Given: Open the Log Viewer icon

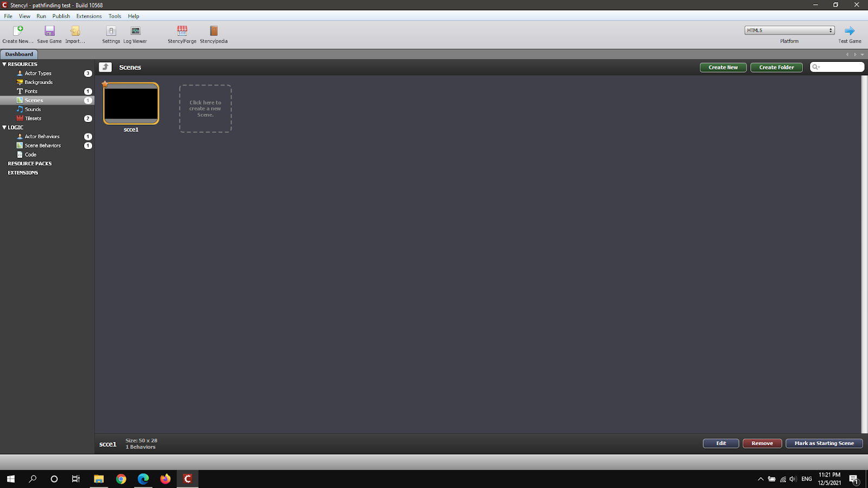Looking at the screenshot, I should coord(136,31).
